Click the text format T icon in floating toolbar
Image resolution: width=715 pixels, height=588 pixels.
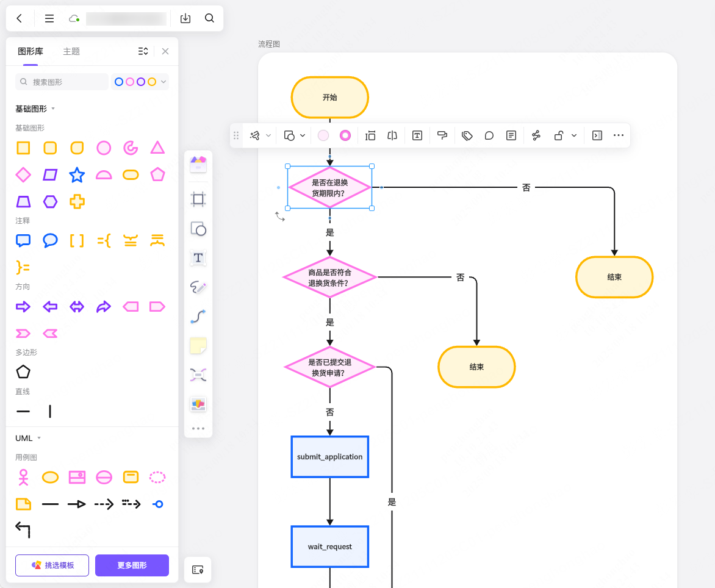click(417, 135)
